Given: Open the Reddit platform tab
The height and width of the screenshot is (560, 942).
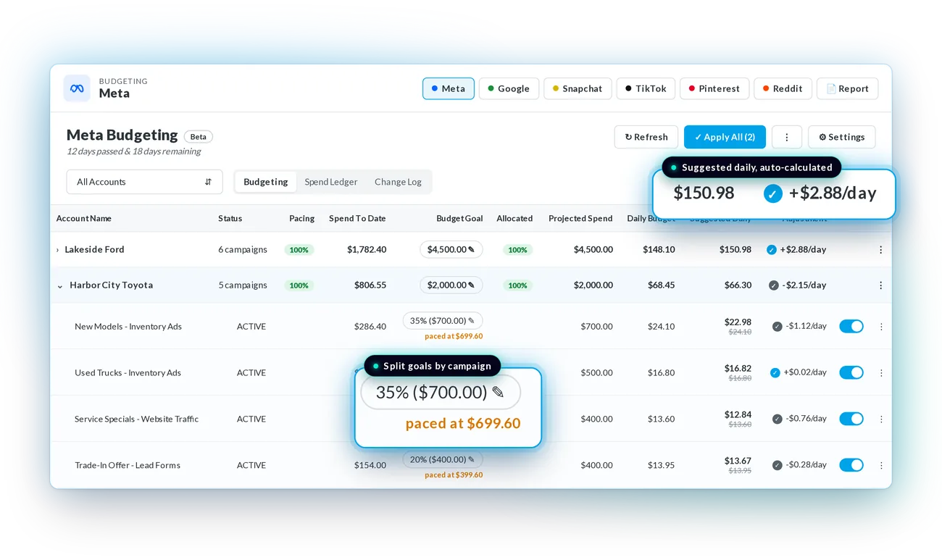Looking at the screenshot, I should 783,88.
